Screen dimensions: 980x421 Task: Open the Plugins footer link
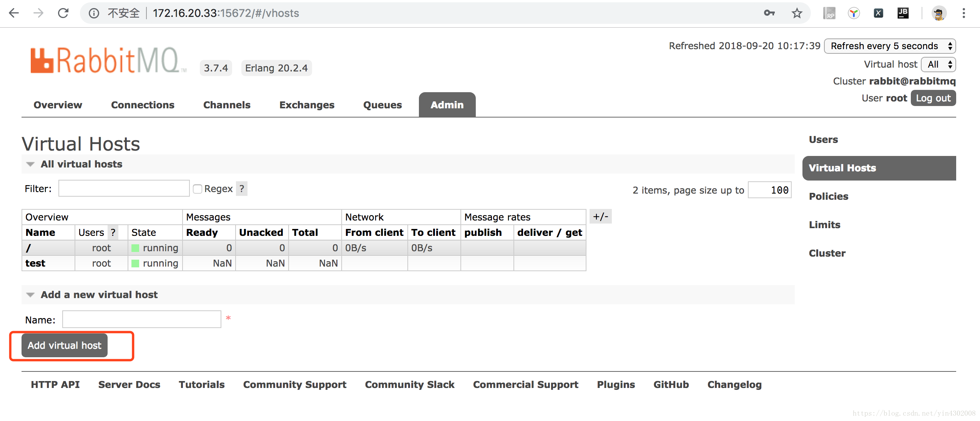point(616,385)
